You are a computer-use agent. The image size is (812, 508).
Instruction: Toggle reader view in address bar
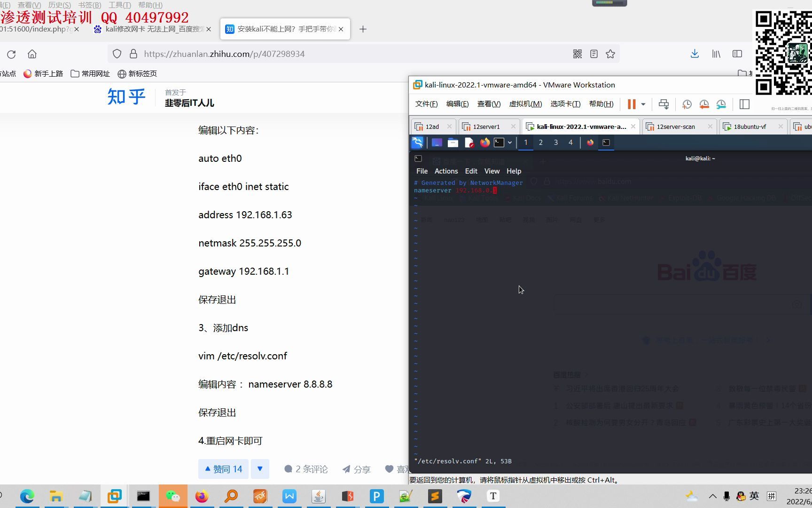point(594,54)
